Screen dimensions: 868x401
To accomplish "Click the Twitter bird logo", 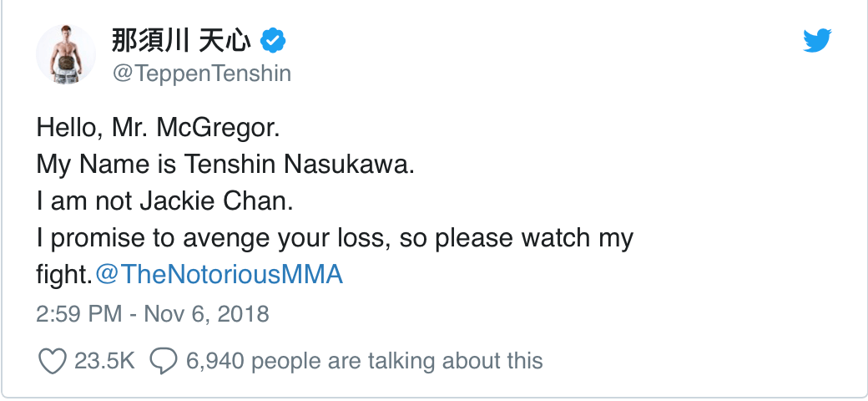I will pyautogui.click(x=818, y=40).
